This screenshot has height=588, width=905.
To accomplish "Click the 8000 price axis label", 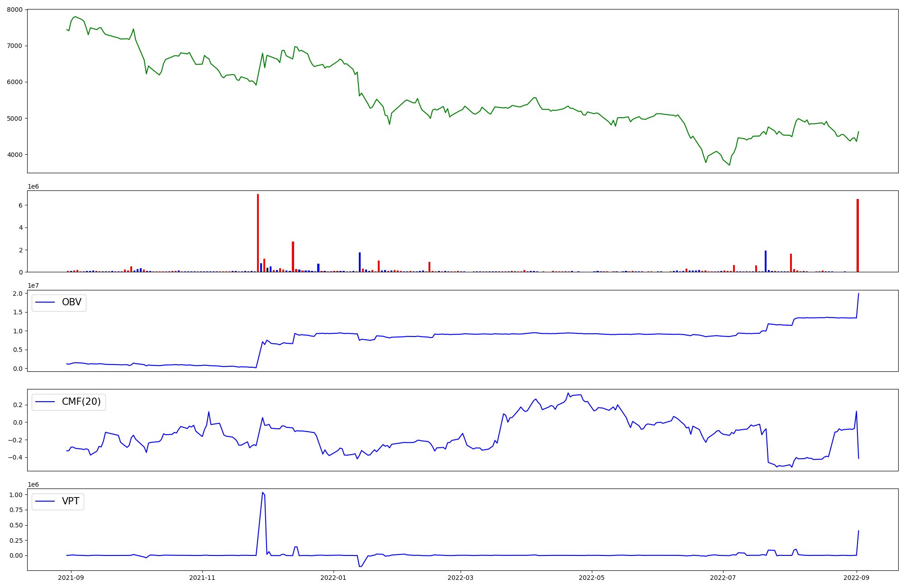I will click(x=14, y=9).
